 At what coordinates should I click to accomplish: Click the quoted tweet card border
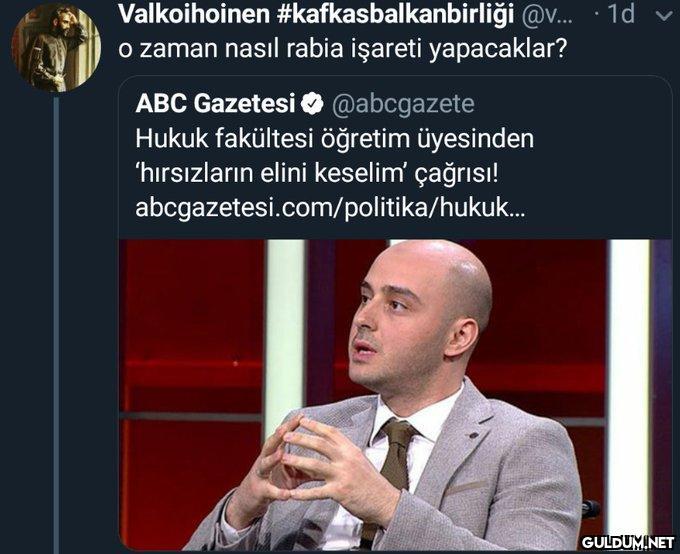[395, 313]
